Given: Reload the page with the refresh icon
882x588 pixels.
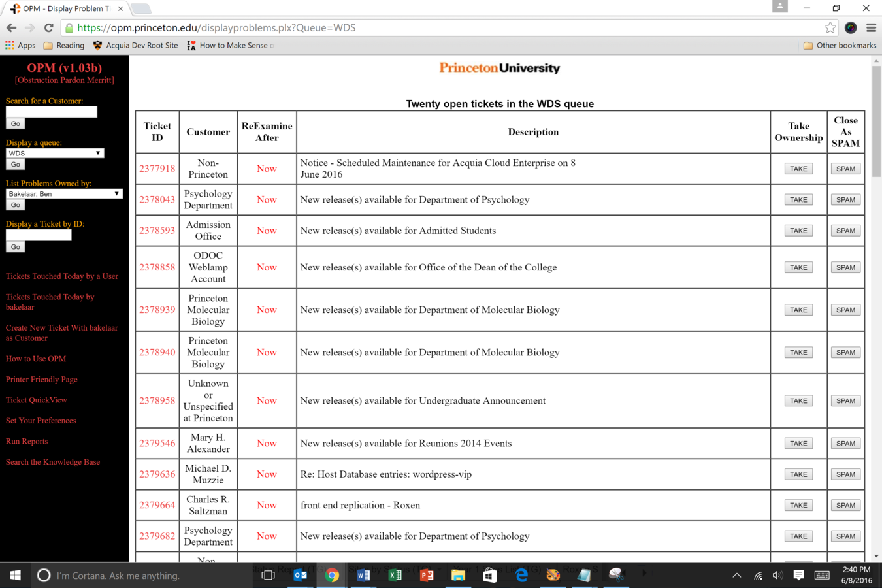Looking at the screenshot, I should [48, 28].
